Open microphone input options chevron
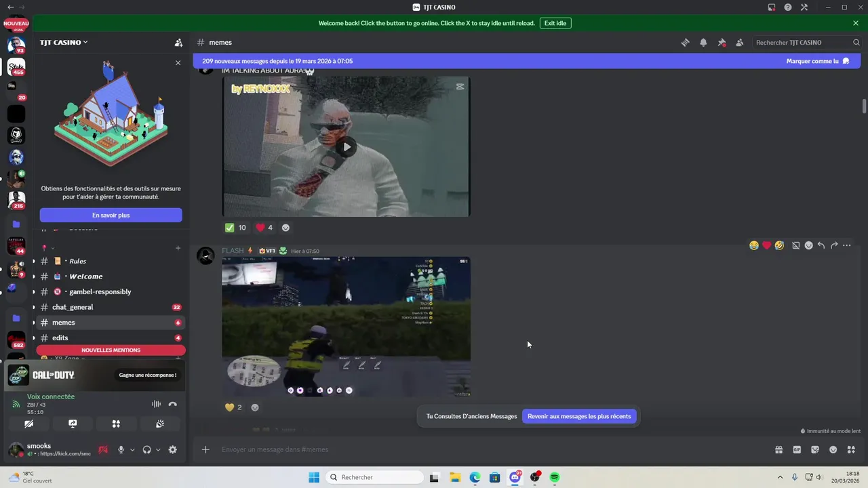868x488 pixels. coord(132,449)
